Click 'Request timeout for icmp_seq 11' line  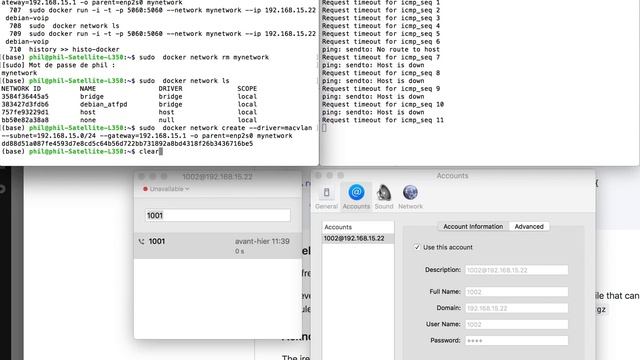pyautogui.click(x=383, y=120)
